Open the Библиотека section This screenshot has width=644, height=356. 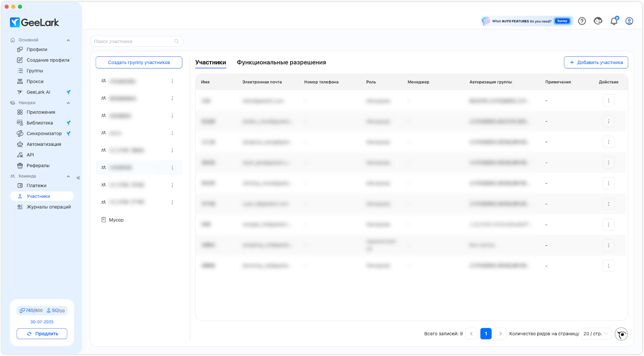pyautogui.click(x=39, y=123)
